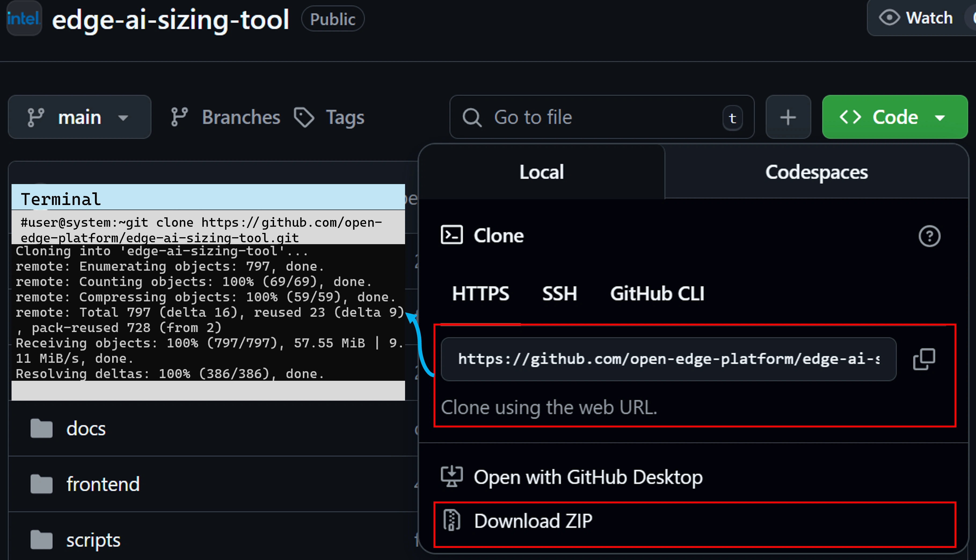Select the HTTPS clone option

tap(480, 294)
